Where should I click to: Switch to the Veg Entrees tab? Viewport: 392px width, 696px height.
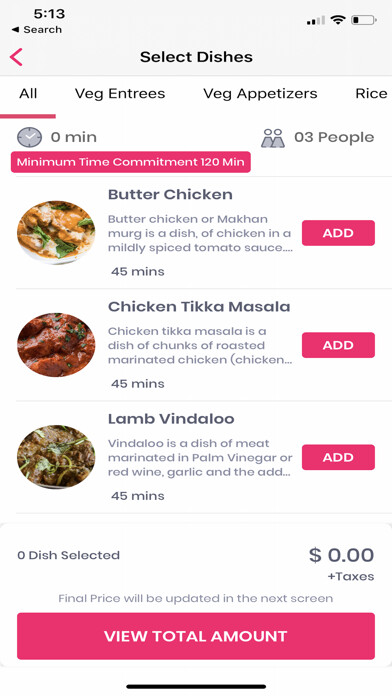(120, 94)
